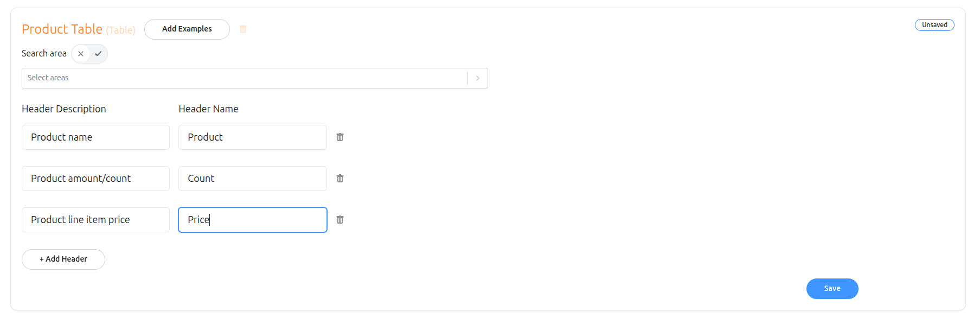Focus the Product name description field

pyautogui.click(x=95, y=137)
